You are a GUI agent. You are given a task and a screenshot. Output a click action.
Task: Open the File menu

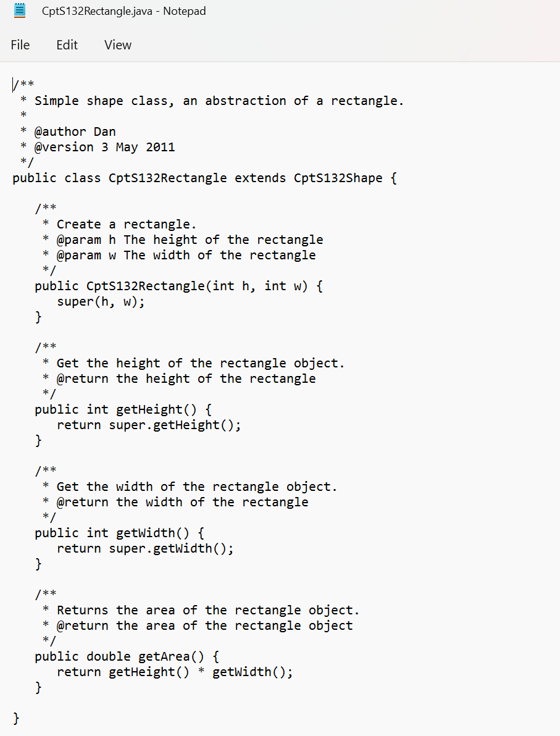tap(20, 44)
